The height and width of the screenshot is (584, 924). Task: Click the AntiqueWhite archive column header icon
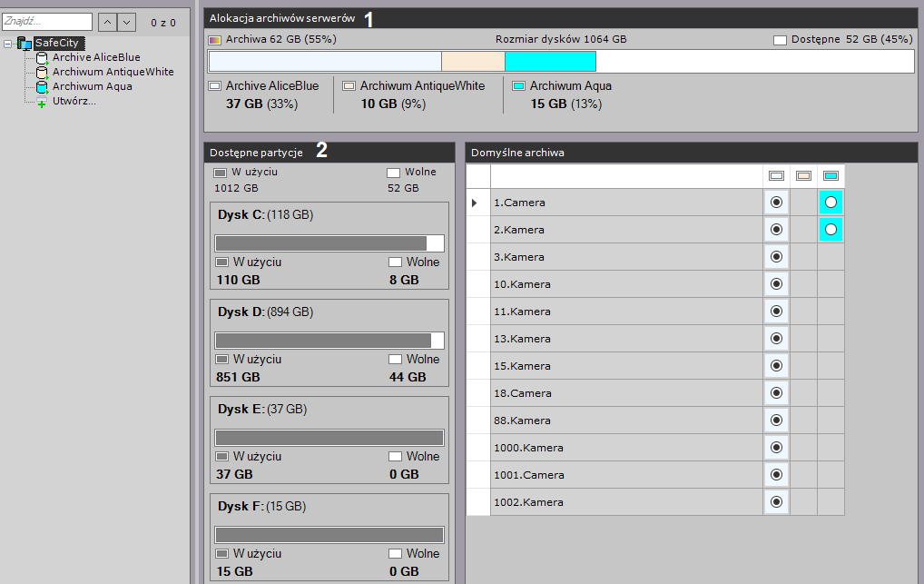[803, 176]
